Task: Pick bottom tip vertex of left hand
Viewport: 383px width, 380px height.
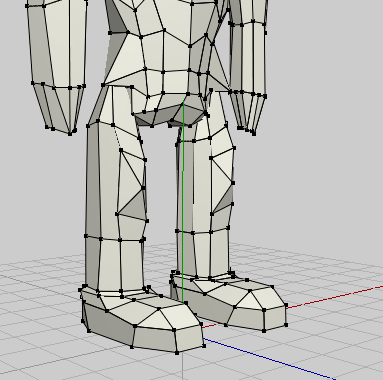Action: click(70, 134)
